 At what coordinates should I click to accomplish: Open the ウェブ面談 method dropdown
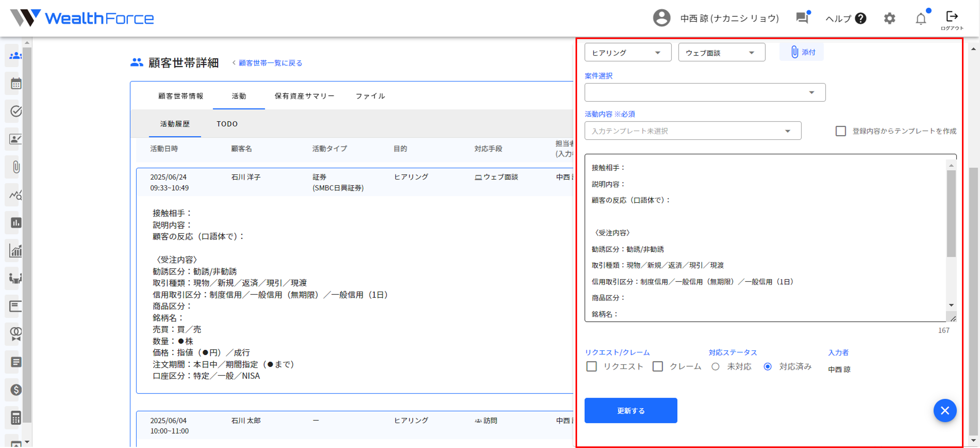tap(721, 53)
